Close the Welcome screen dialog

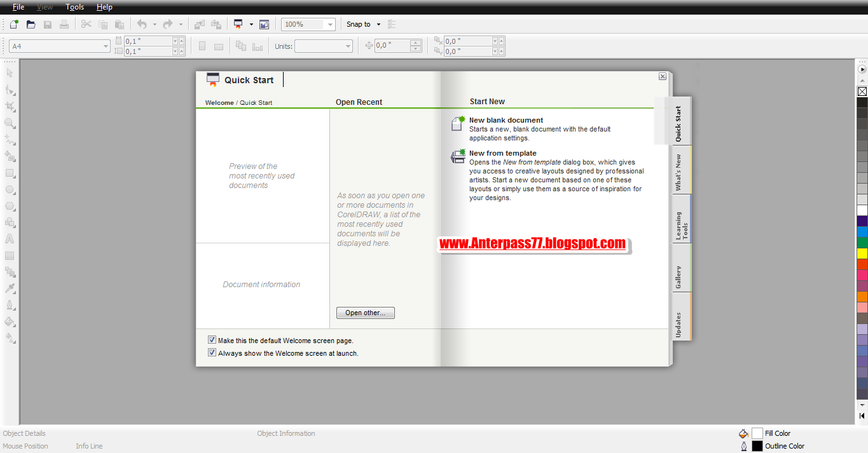tap(663, 76)
